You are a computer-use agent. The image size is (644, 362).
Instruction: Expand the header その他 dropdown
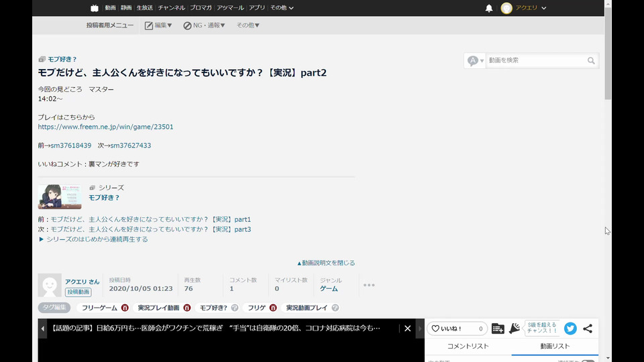coord(282,8)
